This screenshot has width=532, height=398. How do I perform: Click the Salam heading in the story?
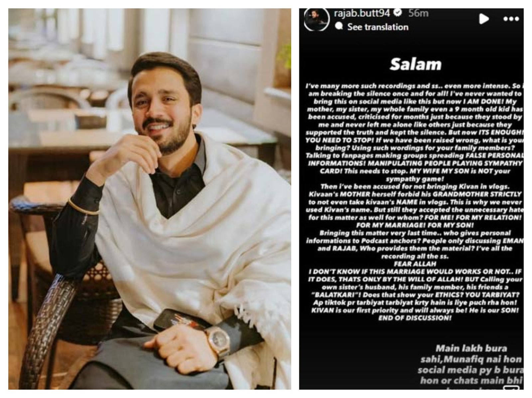pyautogui.click(x=415, y=65)
